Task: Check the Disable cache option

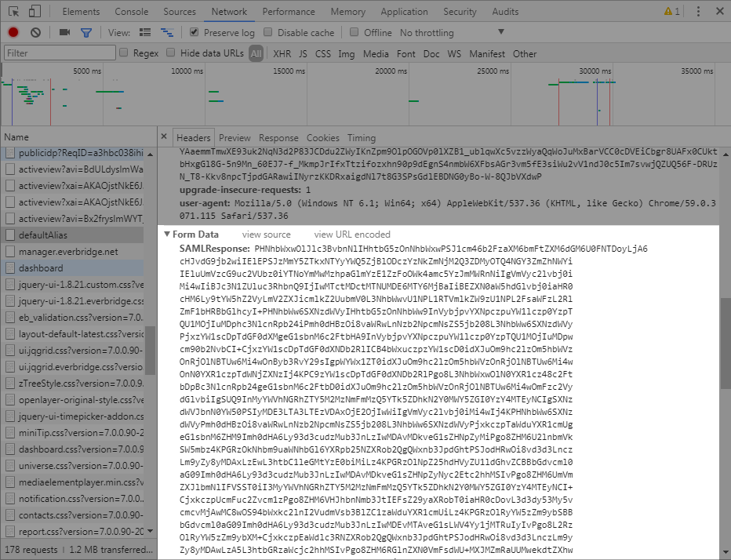Action: click(267, 32)
